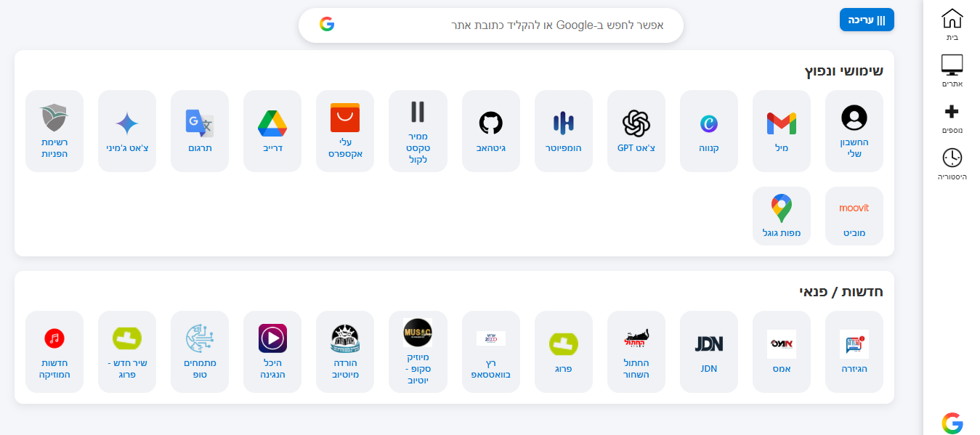Open Google Drive (דרייב) tile
This screenshot has height=435, width=980.
[x=272, y=131]
